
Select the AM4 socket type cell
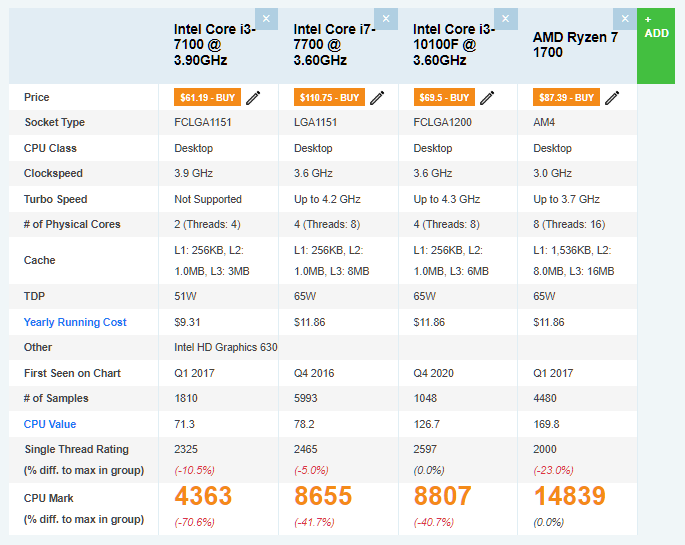pos(544,122)
